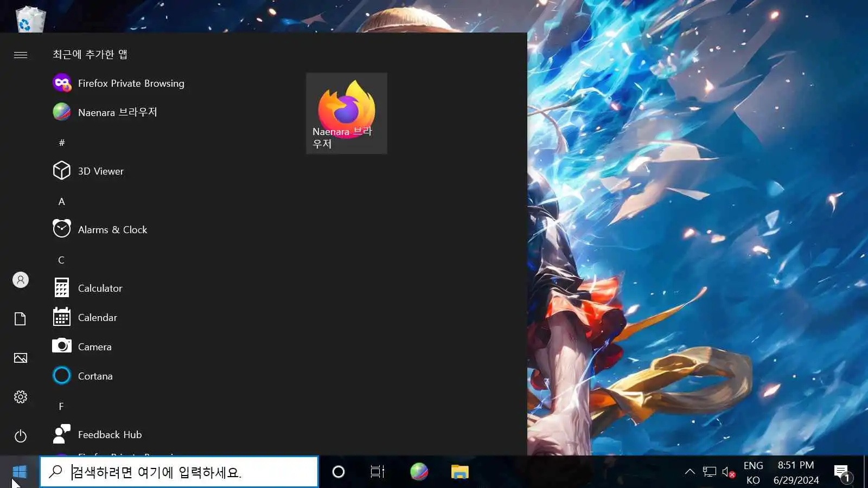The width and height of the screenshot is (868, 488).
Task: Click Show Desktop sliver at taskbar edge
Action: tap(866, 472)
